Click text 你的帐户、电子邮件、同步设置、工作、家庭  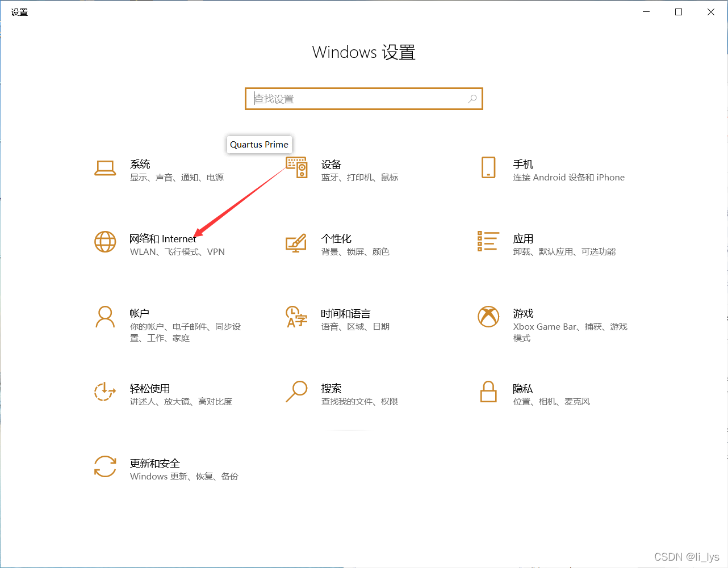point(186,333)
